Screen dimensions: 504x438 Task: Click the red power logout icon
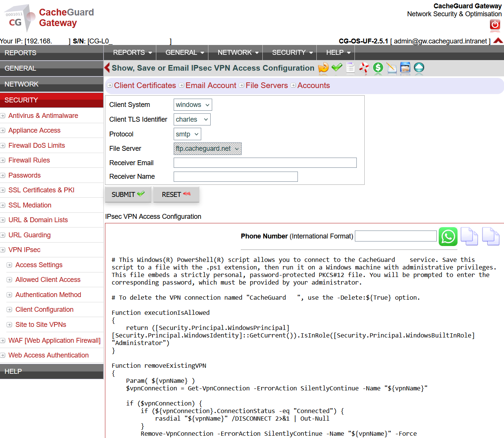point(495,25)
